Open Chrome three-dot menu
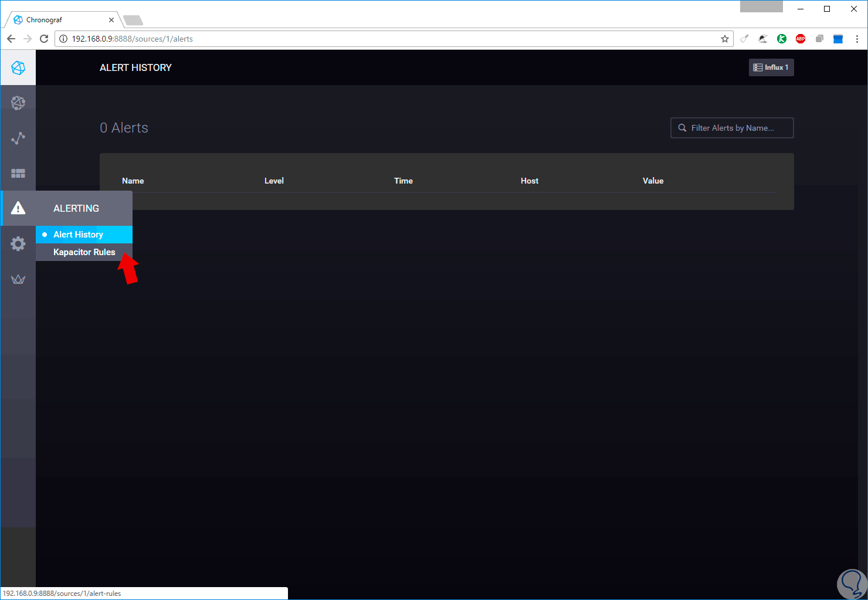This screenshot has height=600, width=868. (x=857, y=39)
